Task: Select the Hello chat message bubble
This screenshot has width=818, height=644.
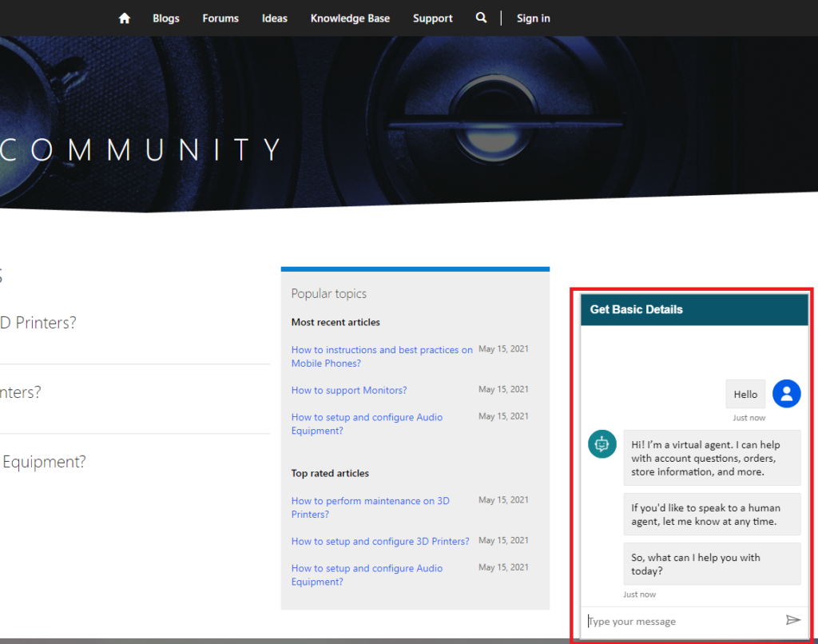Action: pos(745,394)
